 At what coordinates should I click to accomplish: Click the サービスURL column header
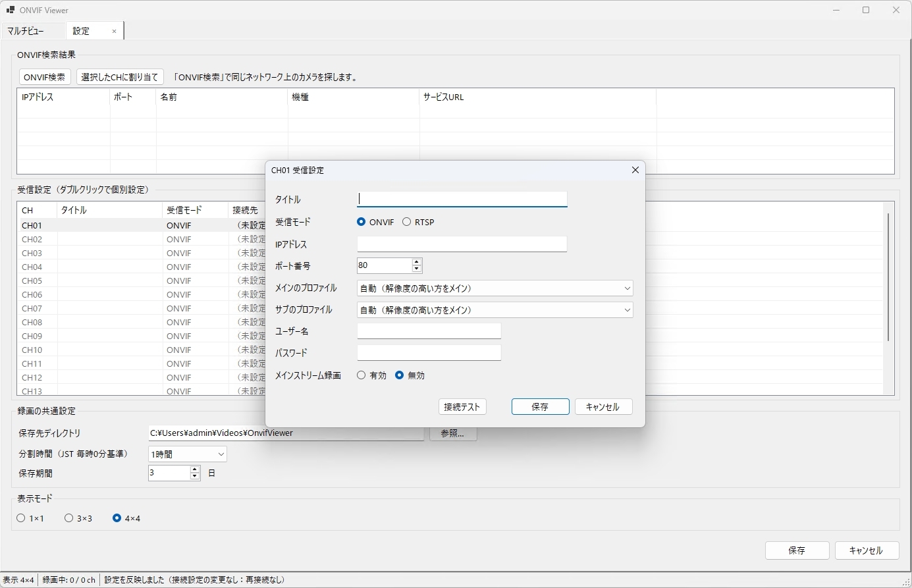click(x=538, y=97)
